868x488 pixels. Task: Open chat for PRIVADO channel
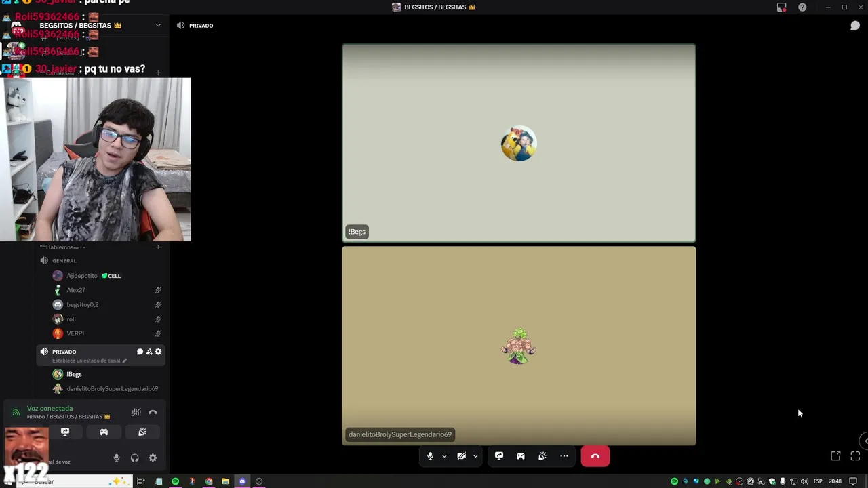point(140,352)
